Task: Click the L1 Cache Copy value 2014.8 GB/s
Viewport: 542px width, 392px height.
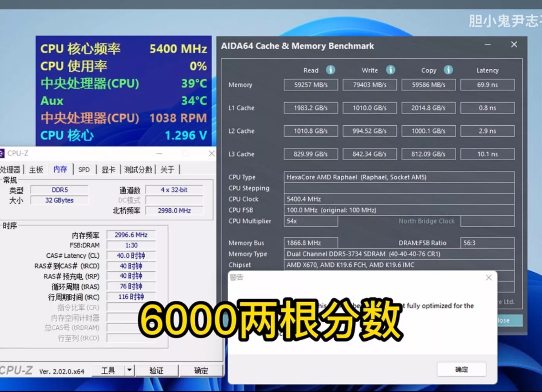Action: tap(429, 108)
